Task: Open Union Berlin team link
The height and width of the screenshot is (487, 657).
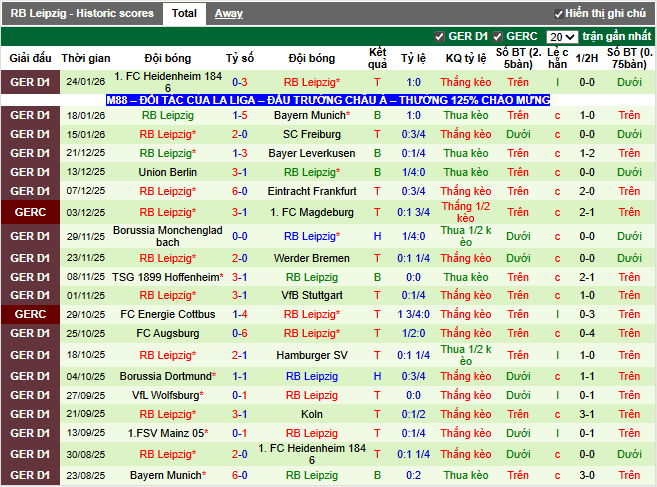Action: [168, 172]
